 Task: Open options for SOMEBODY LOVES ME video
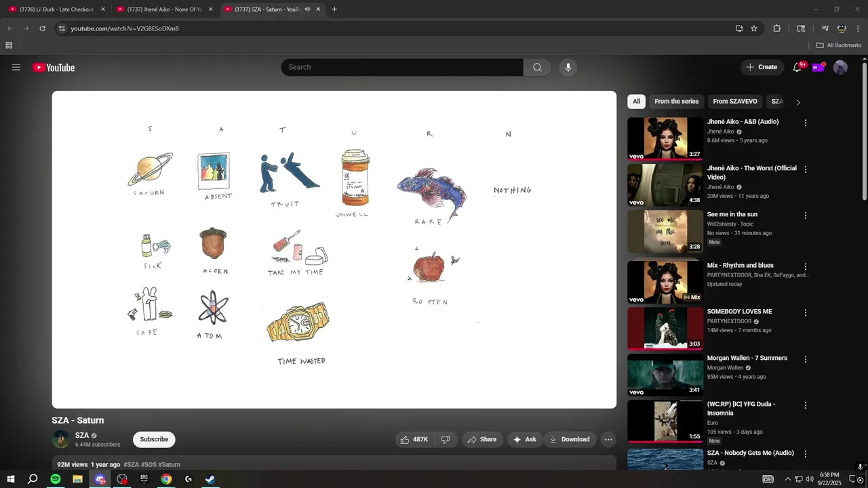pyautogui.click(x=806, y=312)
